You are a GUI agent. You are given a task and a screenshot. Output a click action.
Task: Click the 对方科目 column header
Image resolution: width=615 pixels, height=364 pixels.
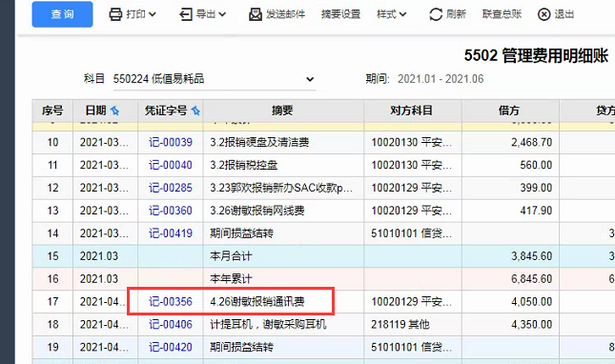412,111
